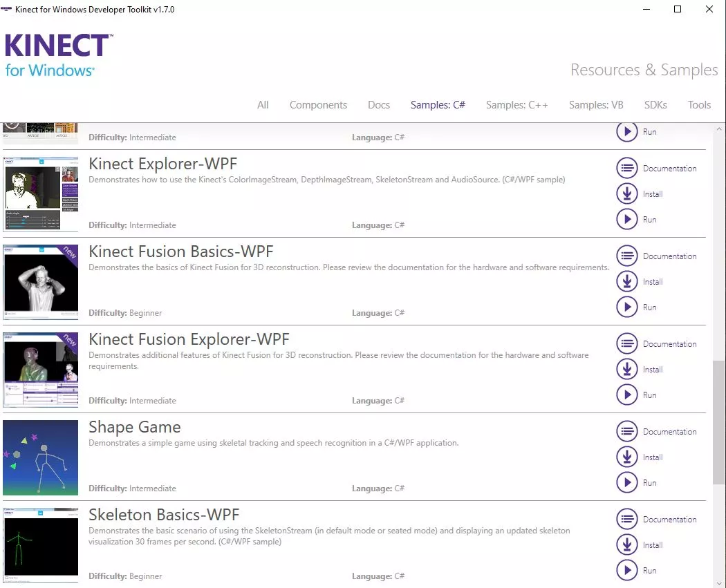Click Install icon for Skeleton Basics-WPF

[627, 544]
